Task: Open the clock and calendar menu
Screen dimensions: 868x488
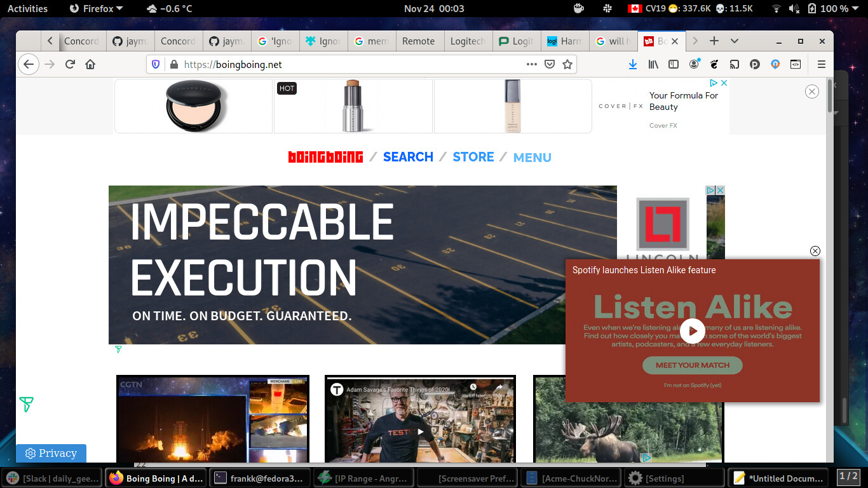Action: click(434, 8)
